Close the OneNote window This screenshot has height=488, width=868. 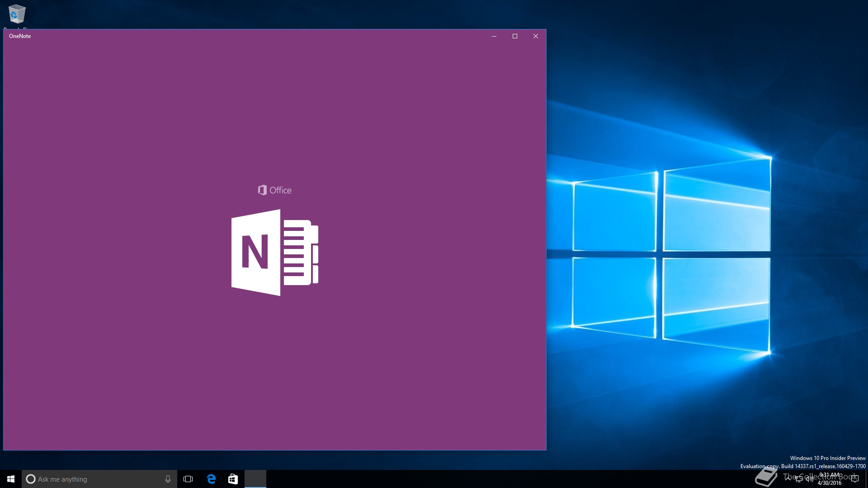pyautogui.click(x=536, y=36)
